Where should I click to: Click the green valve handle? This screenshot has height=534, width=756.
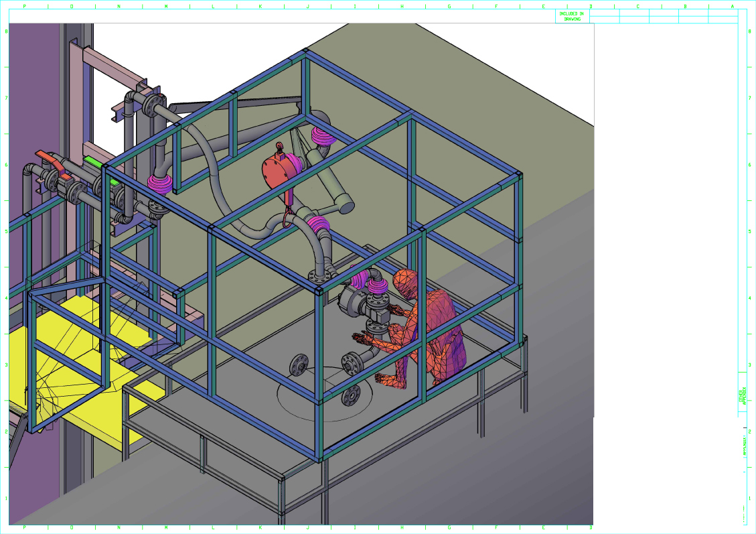pyautogui.click(x=92, y=161)
